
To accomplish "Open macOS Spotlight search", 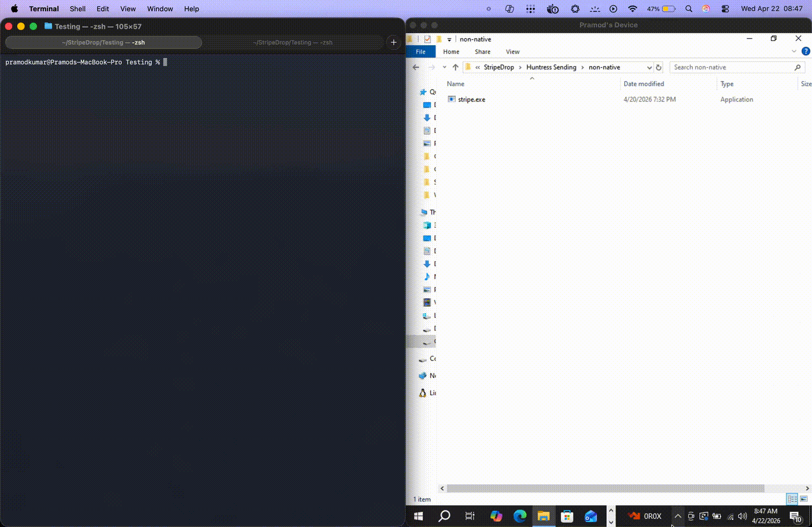I will pyautogui.click(x=689, y=9).
